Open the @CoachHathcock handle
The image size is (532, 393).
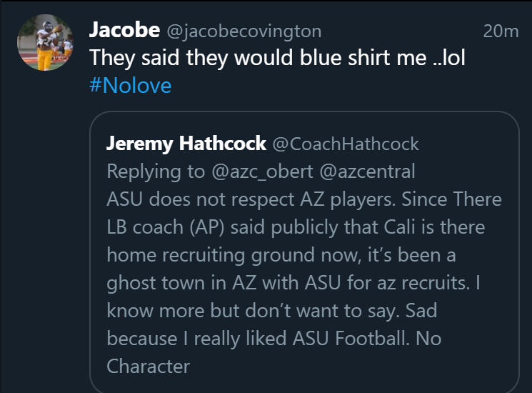[x=346, y=144]
